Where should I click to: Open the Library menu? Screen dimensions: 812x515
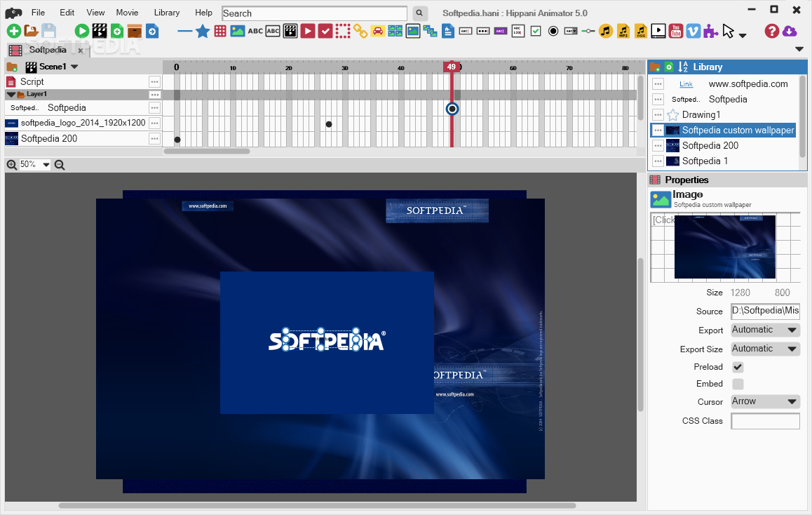167,13
